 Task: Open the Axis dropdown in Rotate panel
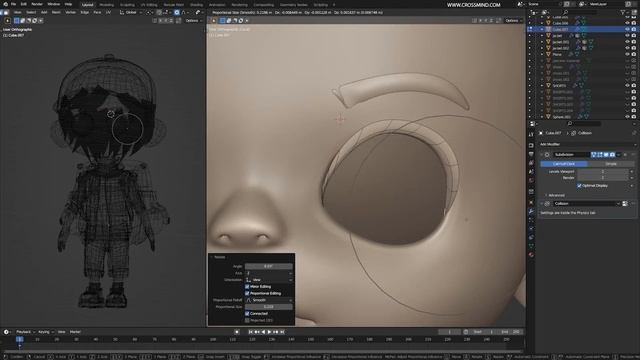(x=269, y=273)
